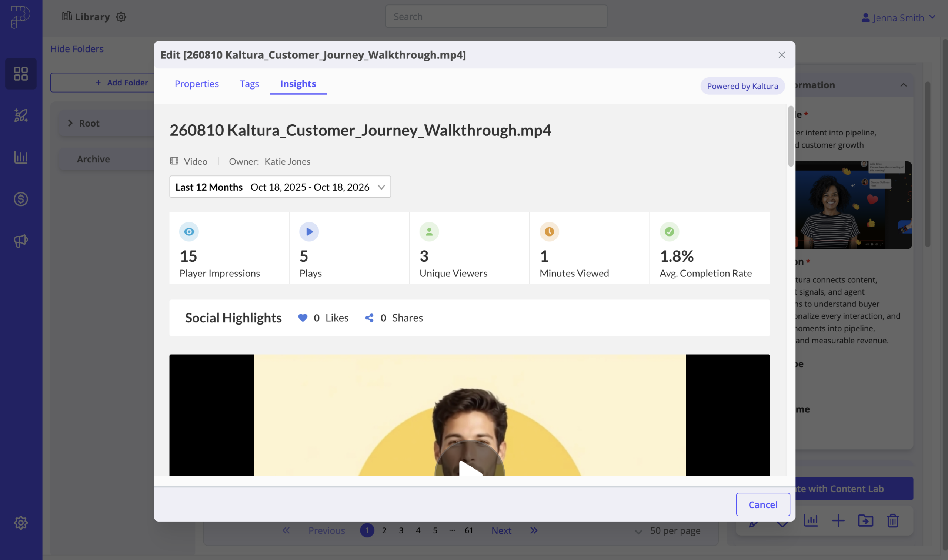Click the Library books icon

coord(67,16)
